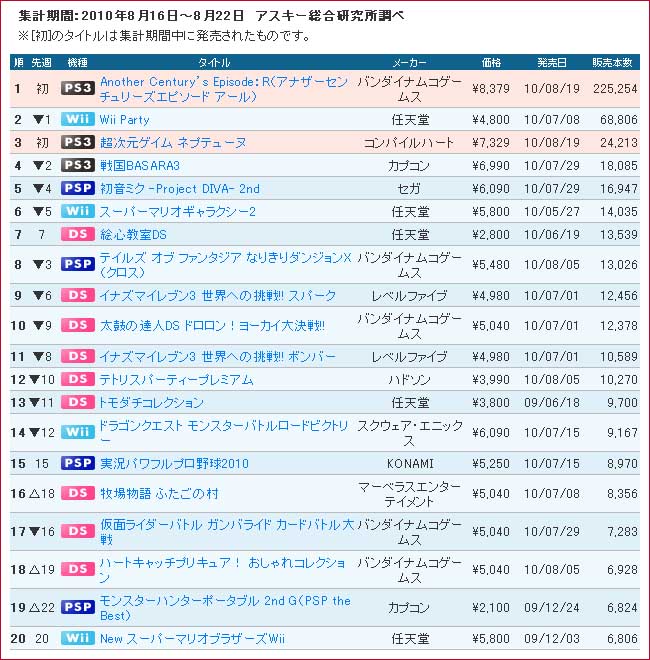Click the DS badge beside 牧場物語 ふたごの村
Screen dimensions: 650x660
[x=77, y=493]
